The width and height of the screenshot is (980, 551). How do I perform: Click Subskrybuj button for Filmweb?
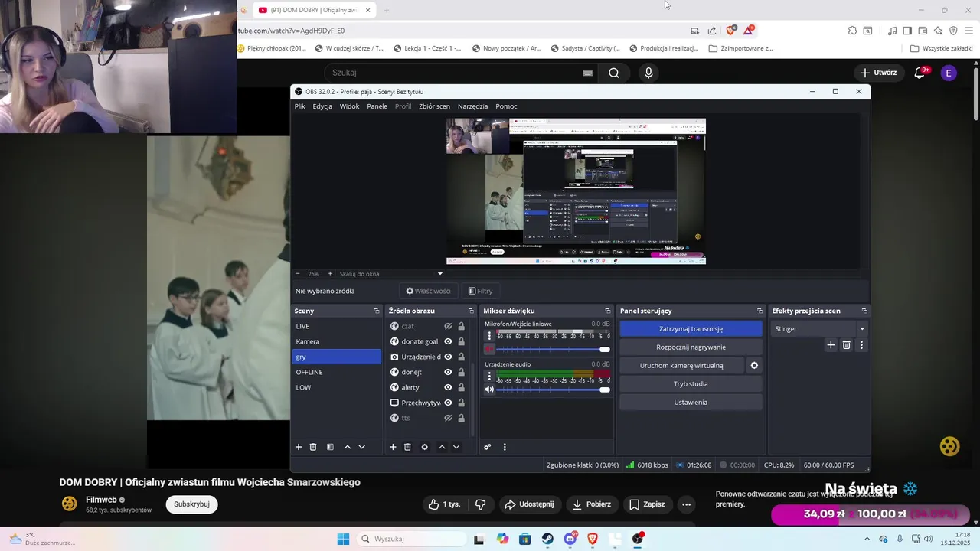[x=191, y=504]
